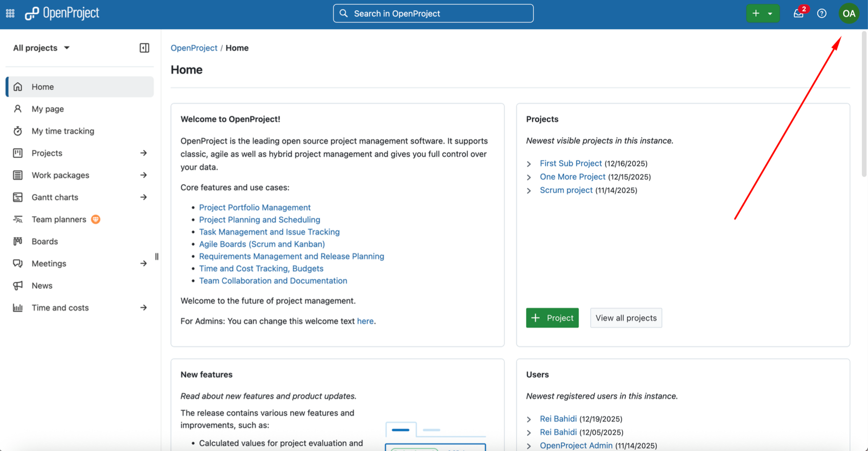The height and width of the screenshot is (451, 868).
Task: Open the Rei Bahidi 12/19/2025 user link
Action: click(x=558, y=419)
